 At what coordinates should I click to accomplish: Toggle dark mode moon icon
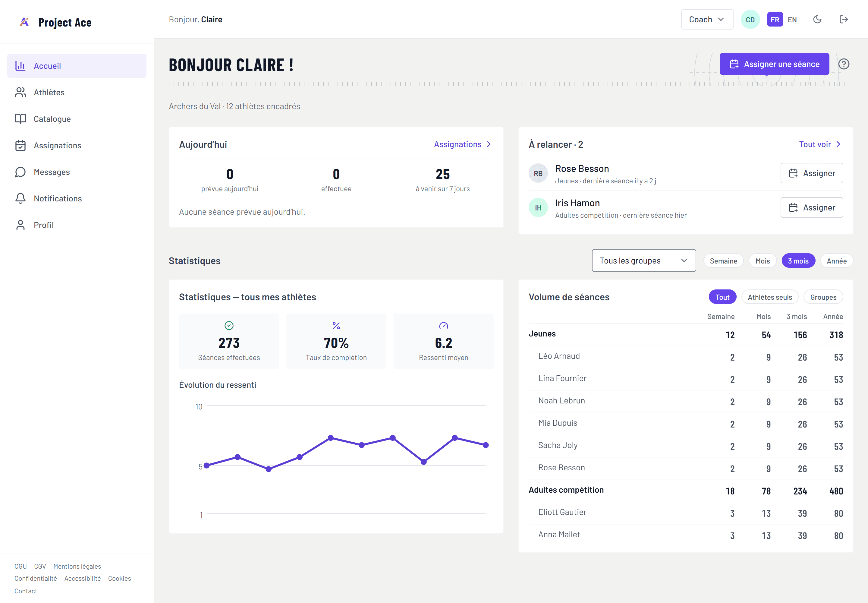817,19
